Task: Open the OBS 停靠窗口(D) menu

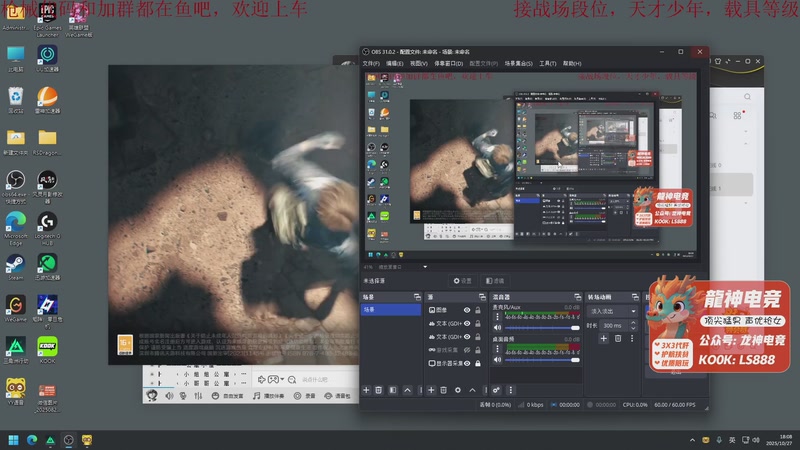Action: pyautogui.click(x=448, y=64)
